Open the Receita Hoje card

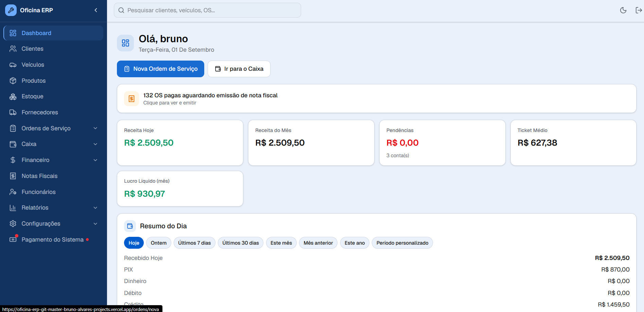click(x=180, y=143)
